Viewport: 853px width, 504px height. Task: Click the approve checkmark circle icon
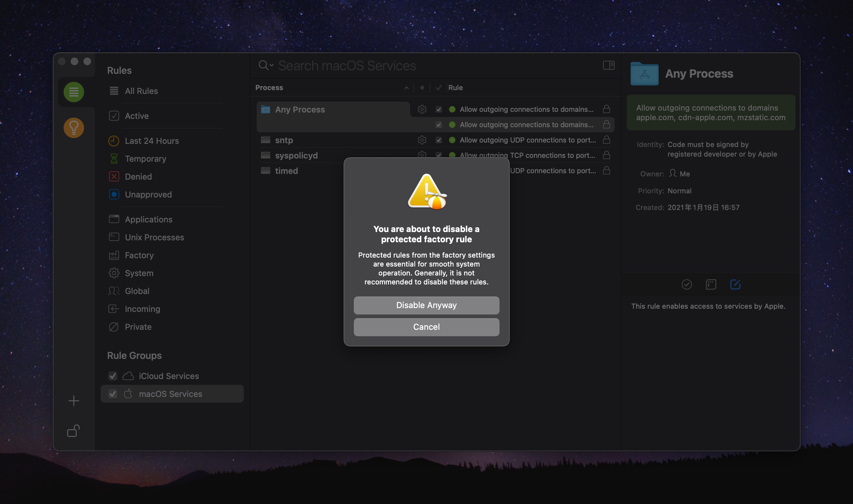(x=686, y=284)
